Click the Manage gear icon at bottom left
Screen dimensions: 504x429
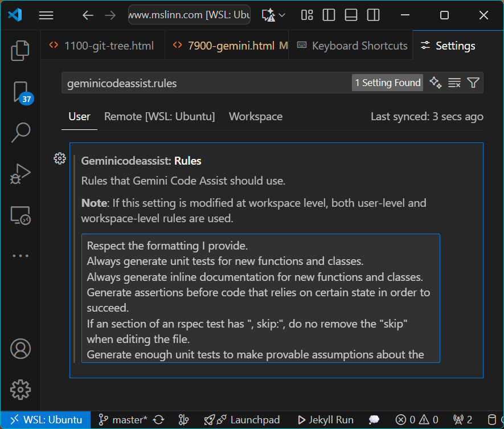point(20,390)
